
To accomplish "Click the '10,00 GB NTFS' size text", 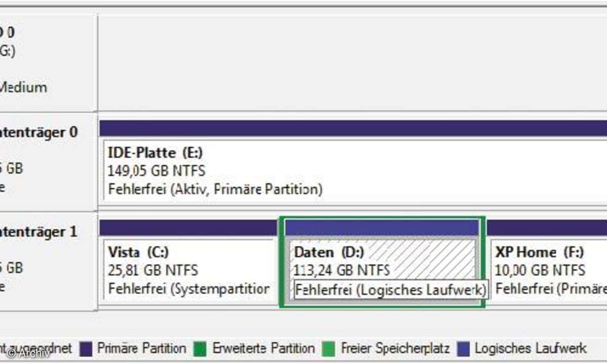I will (540, 270).
